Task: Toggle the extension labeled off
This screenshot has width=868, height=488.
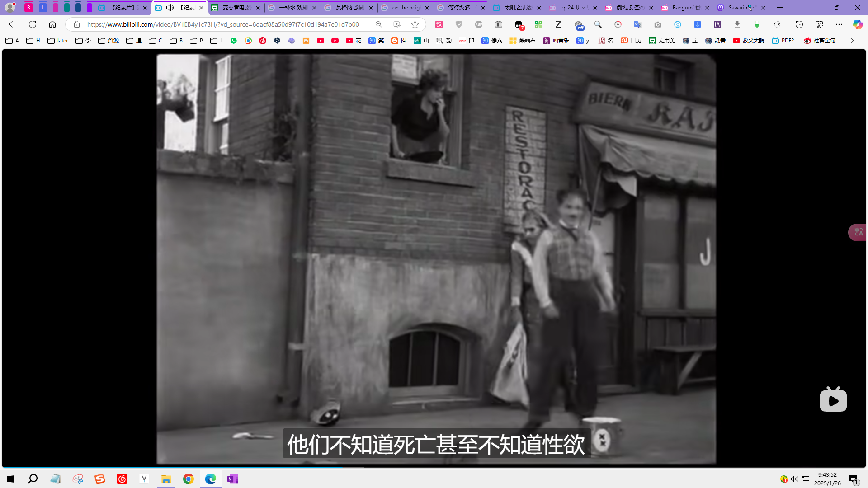Action: click(579, 25)
